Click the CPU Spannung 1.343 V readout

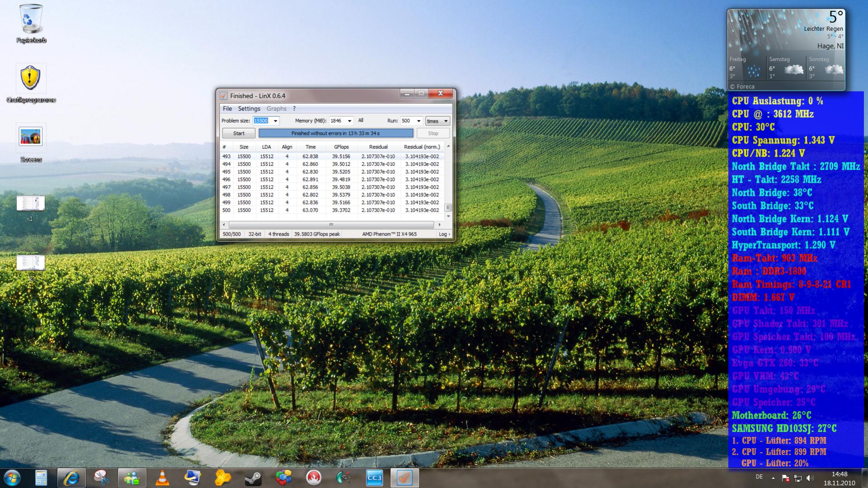pyautogui.click(x=783, y=140)
